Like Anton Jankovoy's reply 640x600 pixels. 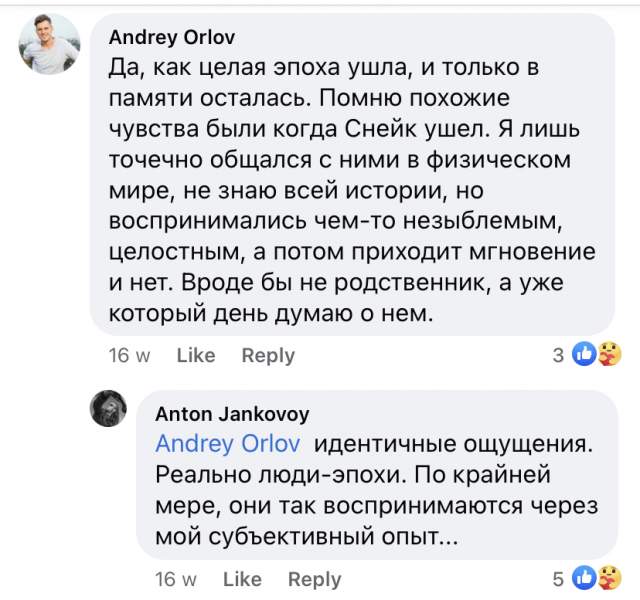[242, 579]
